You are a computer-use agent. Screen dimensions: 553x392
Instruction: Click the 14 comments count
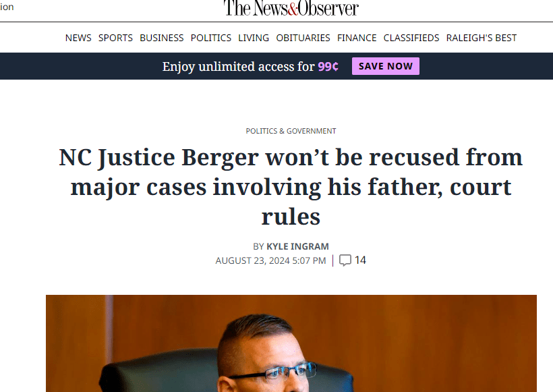tap(360, 260)
